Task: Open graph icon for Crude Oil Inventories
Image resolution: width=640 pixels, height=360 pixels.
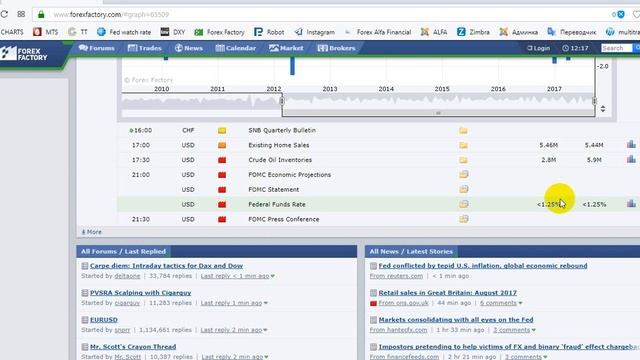Action: pos(631,159)
